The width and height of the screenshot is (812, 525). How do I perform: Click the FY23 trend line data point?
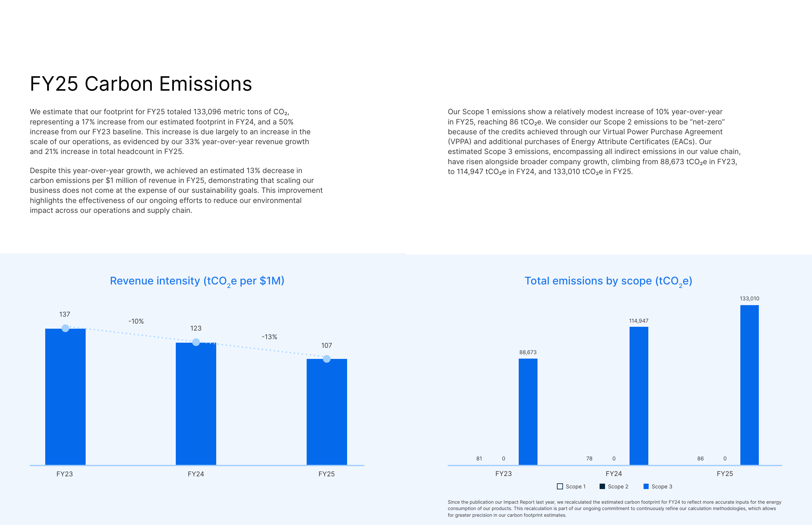pyautogui.click(x=65, y=328)
